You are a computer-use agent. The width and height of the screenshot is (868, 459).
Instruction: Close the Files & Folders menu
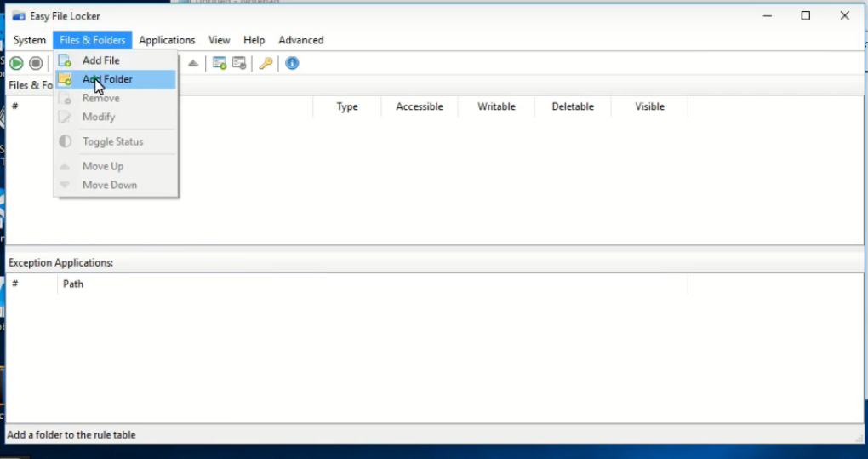[x=93, y=40]
